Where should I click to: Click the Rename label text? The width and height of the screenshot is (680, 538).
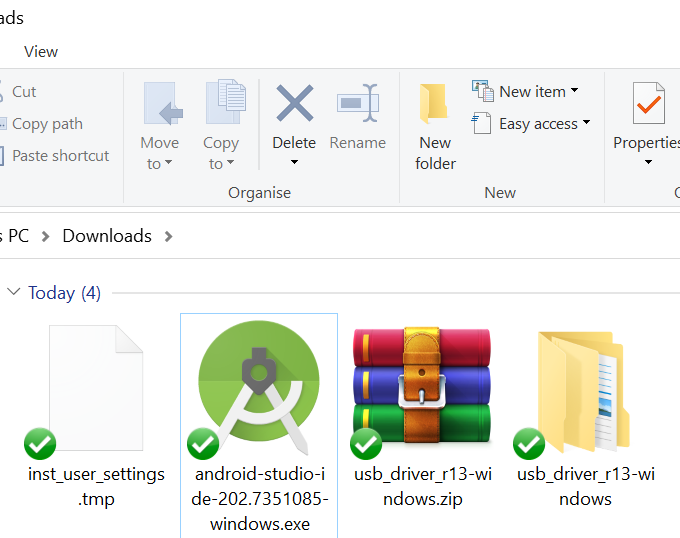coord(358,143)
